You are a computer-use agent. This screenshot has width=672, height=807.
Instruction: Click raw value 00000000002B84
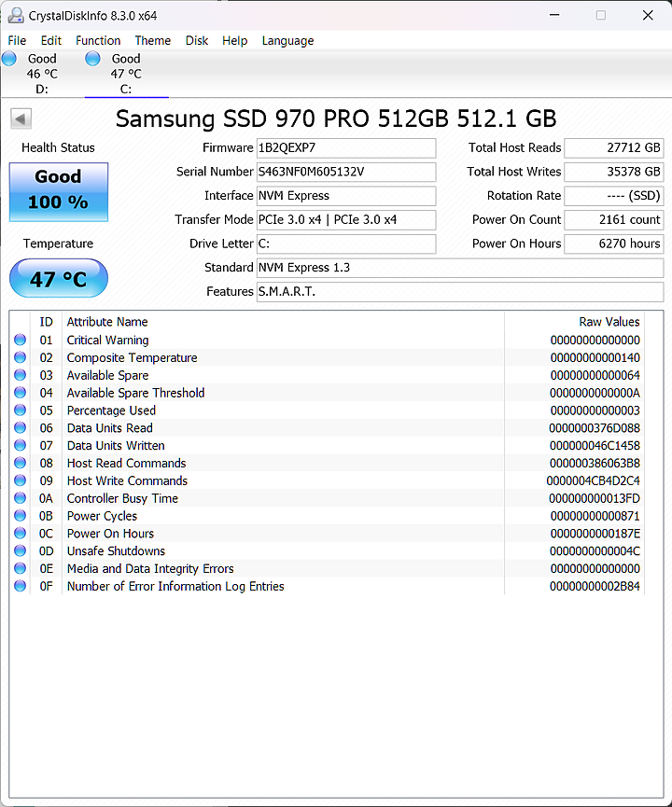tap(595, 586)
